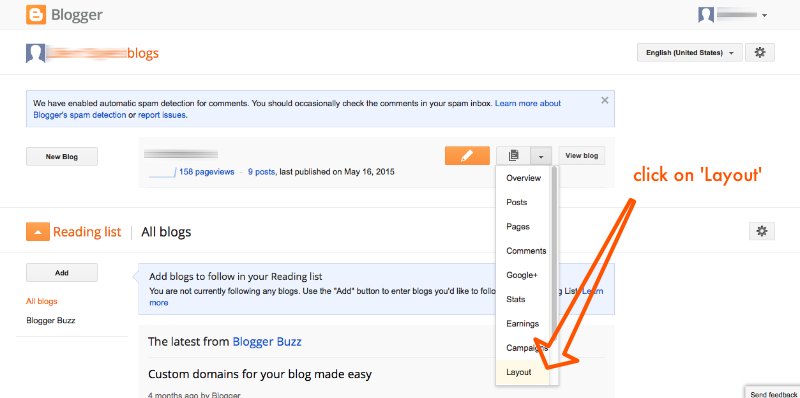Click the New Blog button
The width and height of the screenshot is (800, 398).
62,157
